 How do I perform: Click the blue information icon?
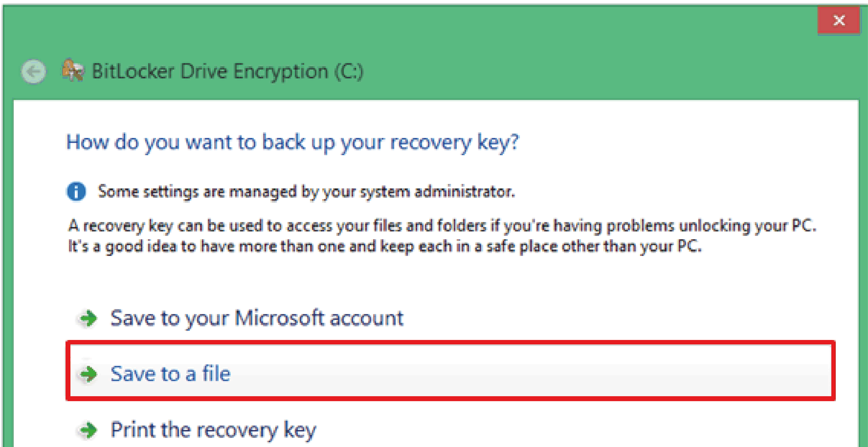pos(76,191)
